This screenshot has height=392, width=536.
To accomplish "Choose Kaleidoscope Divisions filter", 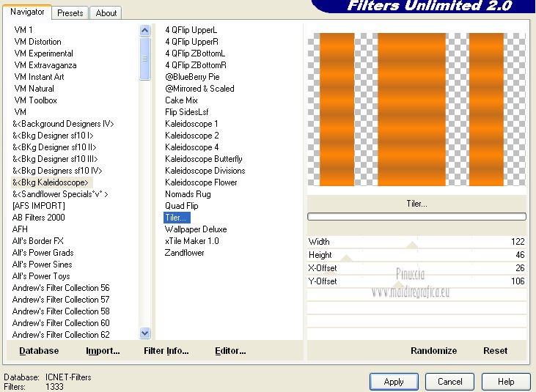I will [205, 171].
